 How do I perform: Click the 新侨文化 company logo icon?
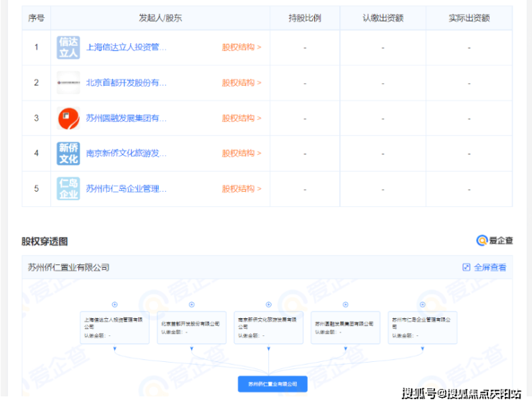pyautogui.click(x=68, y=154)
